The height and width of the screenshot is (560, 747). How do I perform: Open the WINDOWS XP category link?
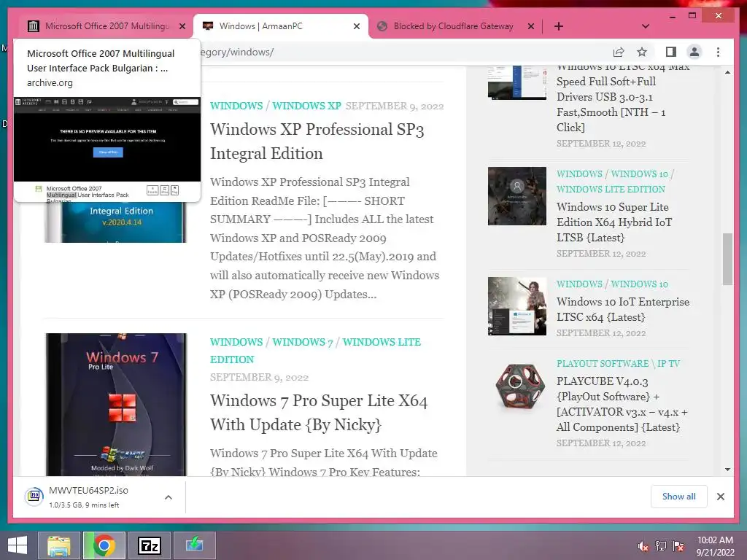pos(306,106)
